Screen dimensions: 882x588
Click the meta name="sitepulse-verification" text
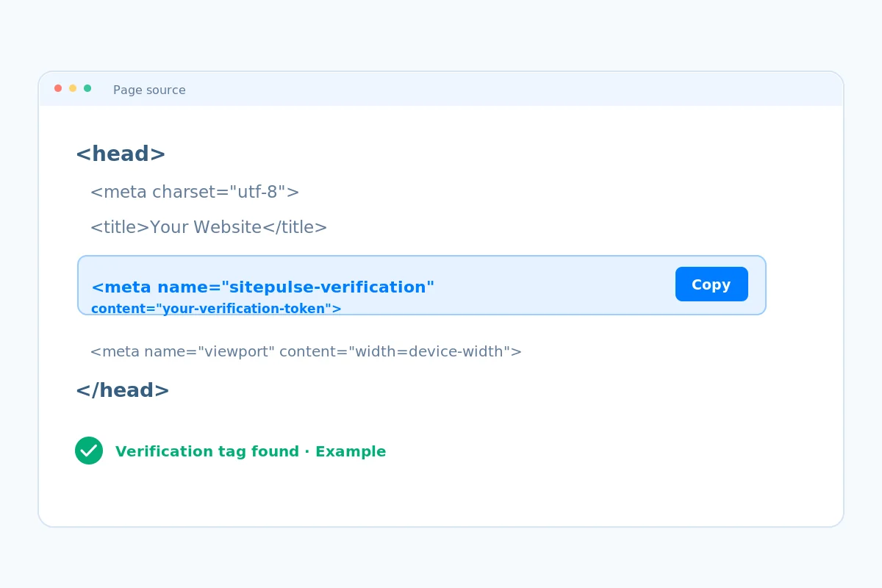point(263,287)
